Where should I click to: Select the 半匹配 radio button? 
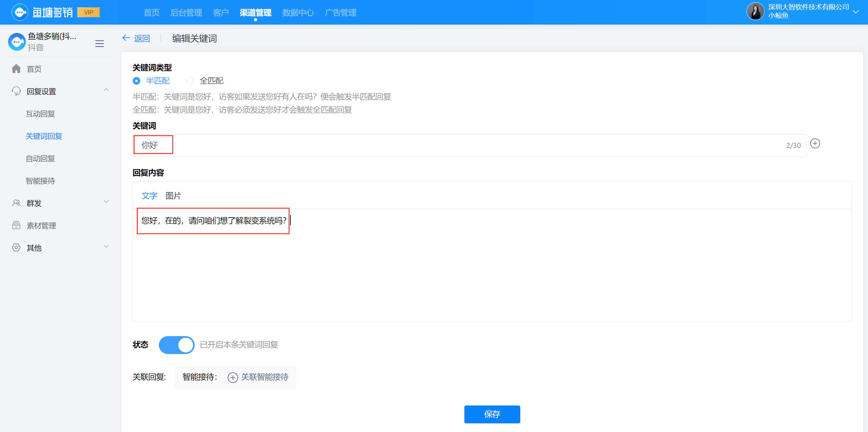pyautogui.click(x=136, y=81)
